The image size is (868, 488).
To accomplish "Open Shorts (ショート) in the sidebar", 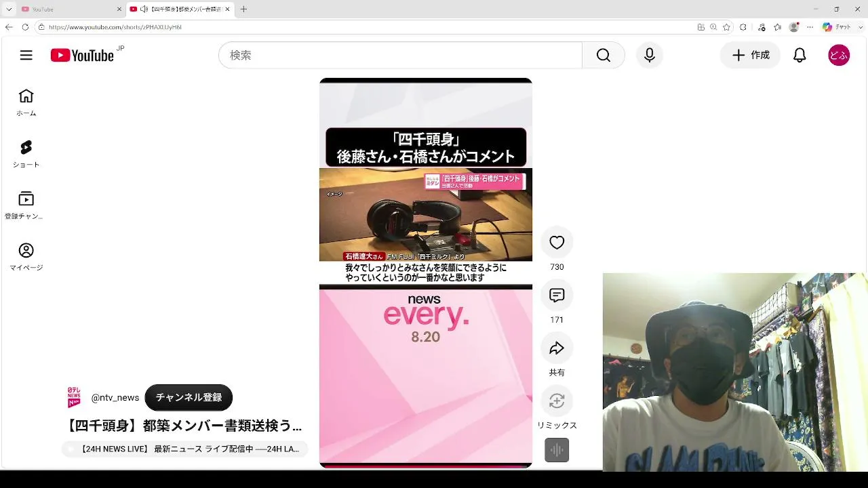I will tap(26, 155).
